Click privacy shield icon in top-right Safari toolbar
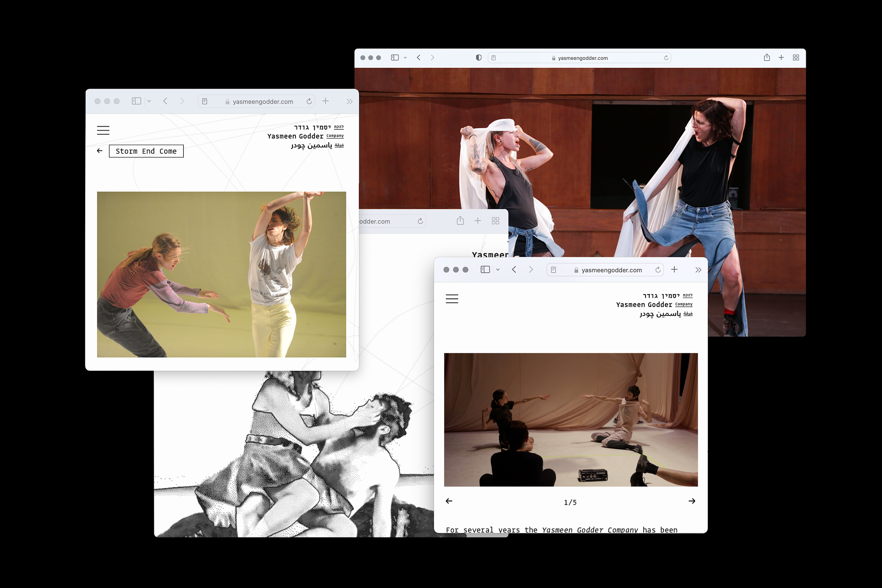The width and height of the screenshot is (882, 588). click(x=478, y=57)
